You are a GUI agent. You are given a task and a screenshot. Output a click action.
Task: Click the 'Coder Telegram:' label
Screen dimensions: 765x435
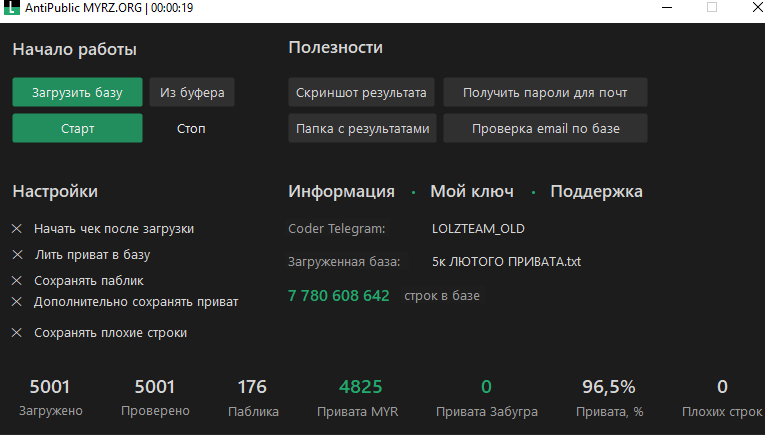pos(337,229)
